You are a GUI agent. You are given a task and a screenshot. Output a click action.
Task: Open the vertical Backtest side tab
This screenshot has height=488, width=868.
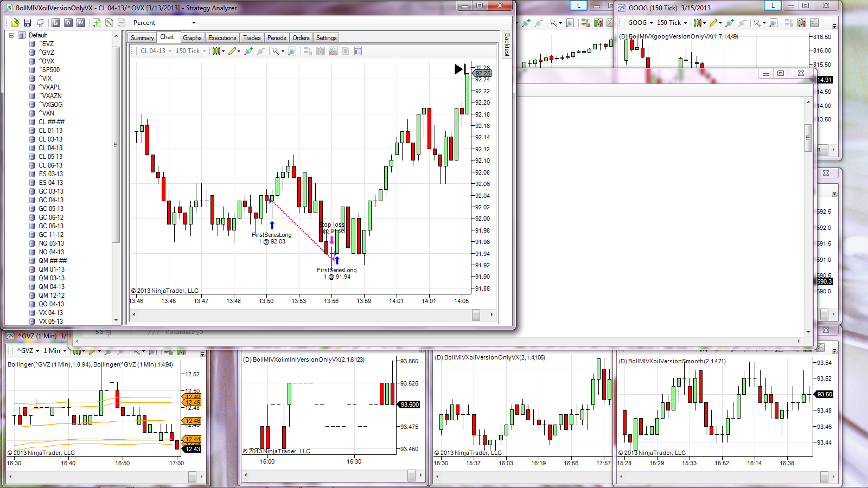(507, 44)
